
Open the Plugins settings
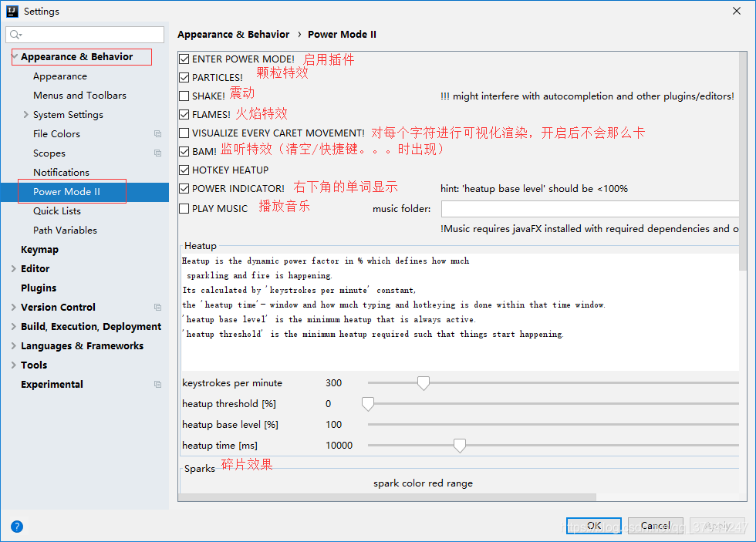click(39, 288)
